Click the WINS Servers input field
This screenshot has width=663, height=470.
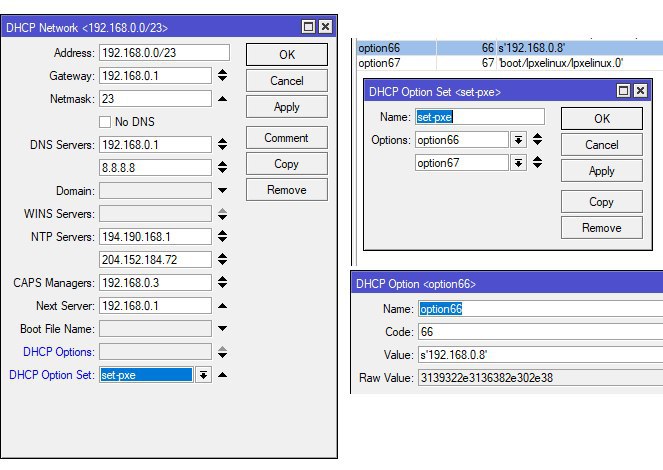[x=155, y=214]
